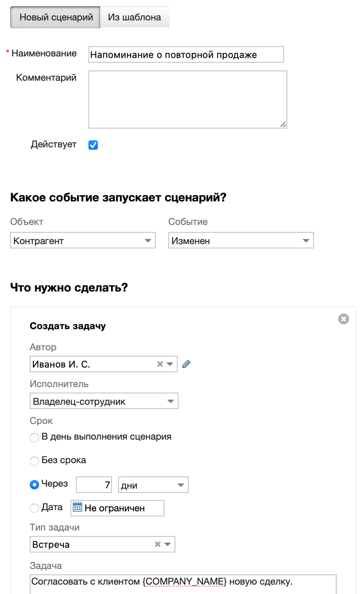Select the "Новый сценарий" tab
Viewport: 364px width, 594px height.
pyautogui.click(x=55, y=17)
